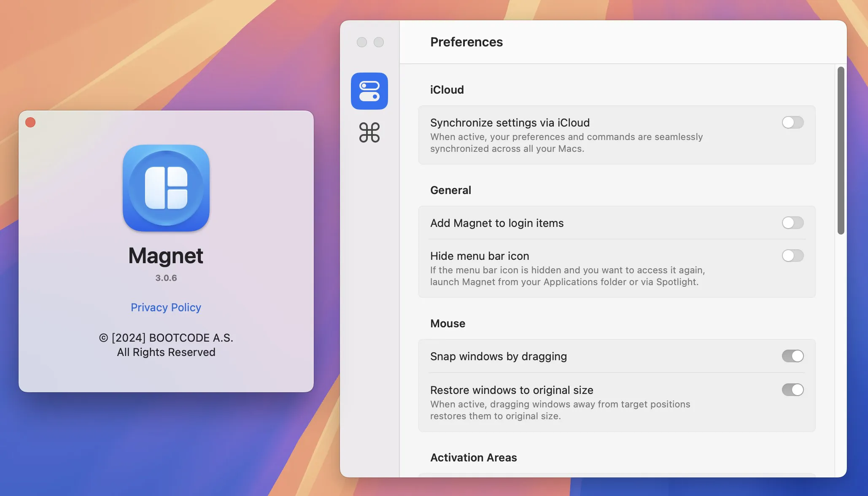Click the BOOTCODE A.S. copyright text

166,338
